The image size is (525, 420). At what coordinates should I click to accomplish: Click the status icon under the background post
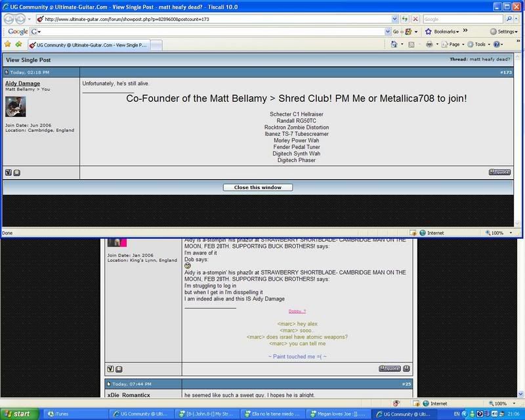click(110, 369)
